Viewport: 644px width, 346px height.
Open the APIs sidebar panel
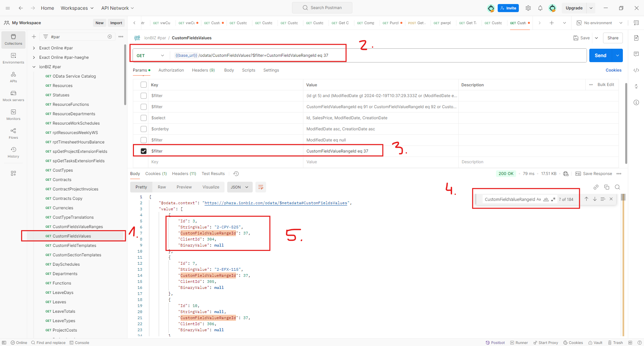tap(13, 77)
